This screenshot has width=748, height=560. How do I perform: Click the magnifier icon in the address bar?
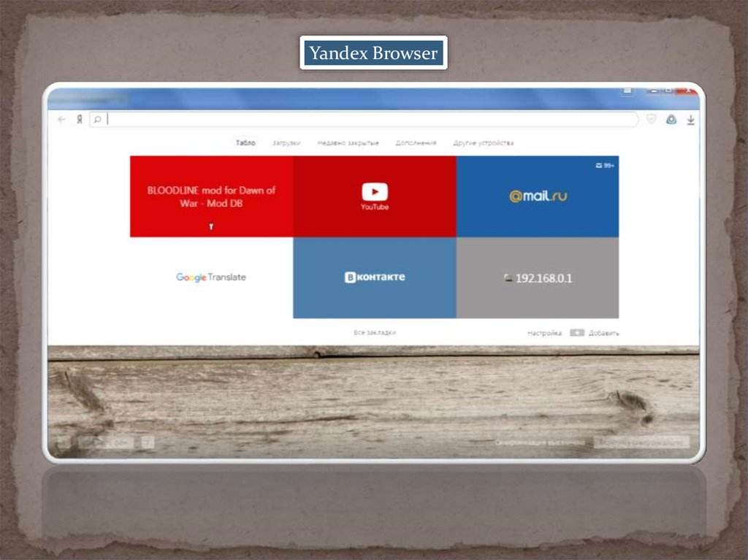pyautogui.click(x=98, y=119)
